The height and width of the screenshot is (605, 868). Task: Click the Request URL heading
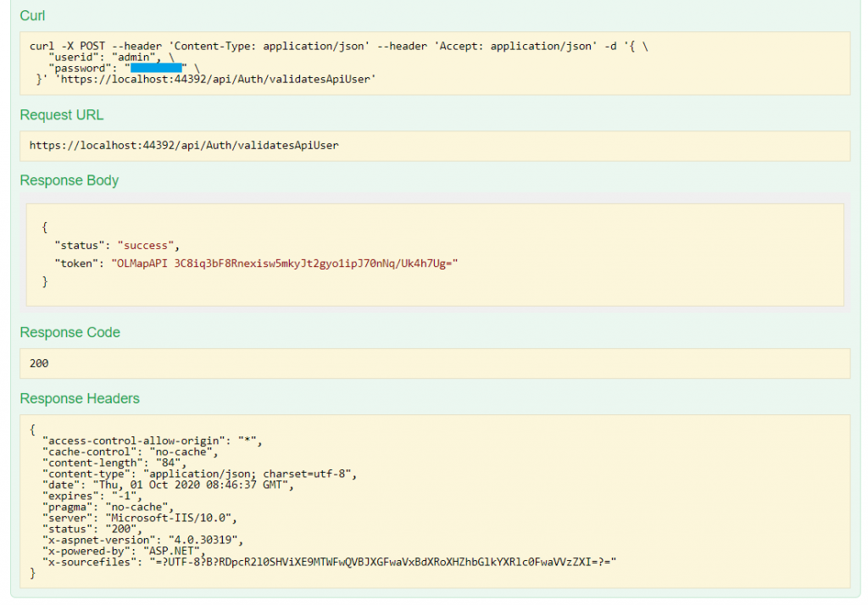tap(61, 114)
